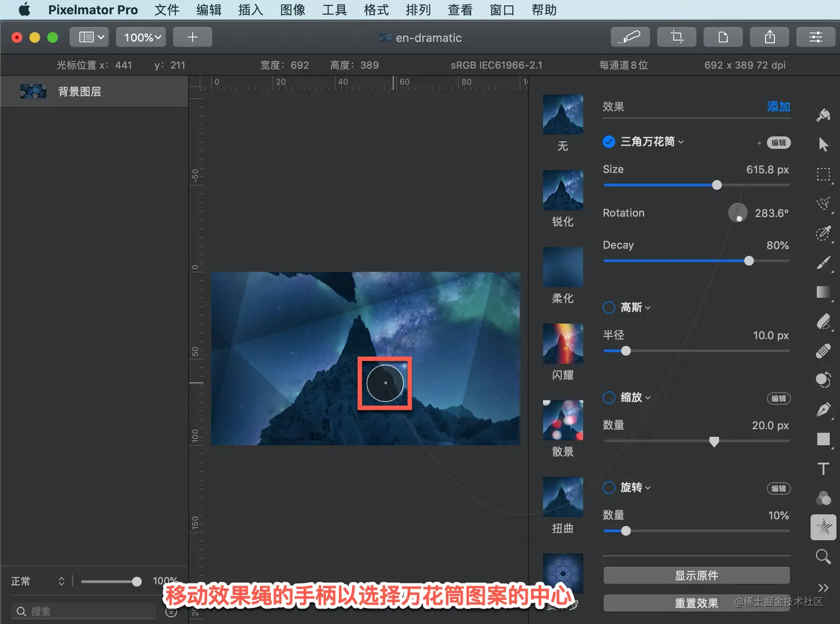Image resolution: width=840 pixels, height=624 pixels.
Task: Click 编辑 button for 三角万花筒 effect
Action: 778,143
